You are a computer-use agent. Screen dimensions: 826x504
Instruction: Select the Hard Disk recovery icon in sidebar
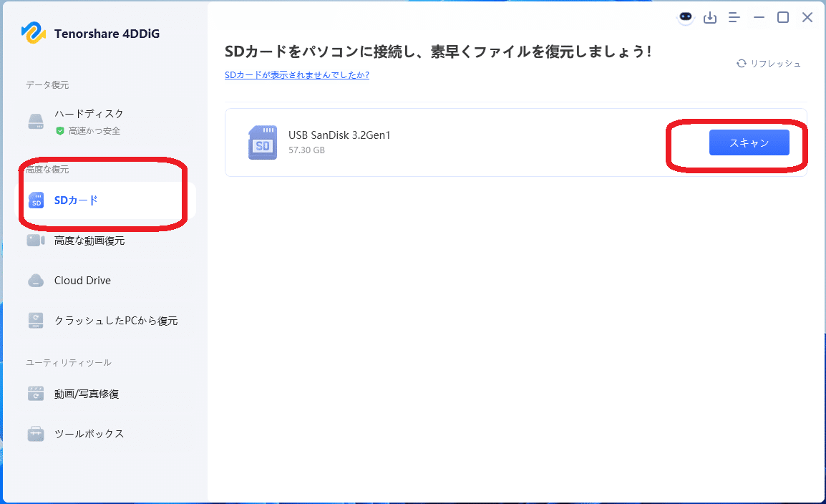pos(35,119)
